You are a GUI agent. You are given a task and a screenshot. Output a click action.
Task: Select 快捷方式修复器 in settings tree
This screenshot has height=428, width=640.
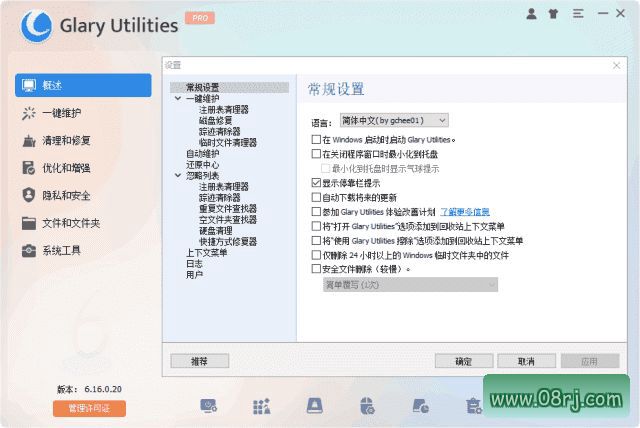pyautogui.click(x=228, y=242)
